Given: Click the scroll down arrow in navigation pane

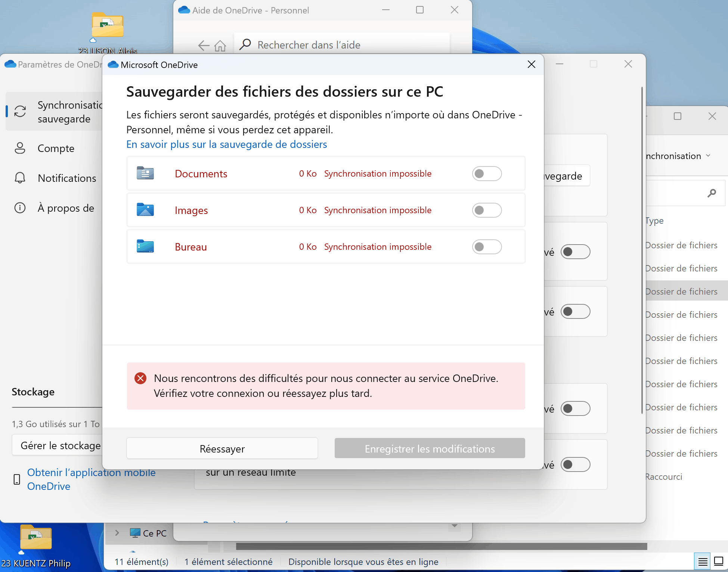Looking at the screenshot, I should [x=455, y=526].
